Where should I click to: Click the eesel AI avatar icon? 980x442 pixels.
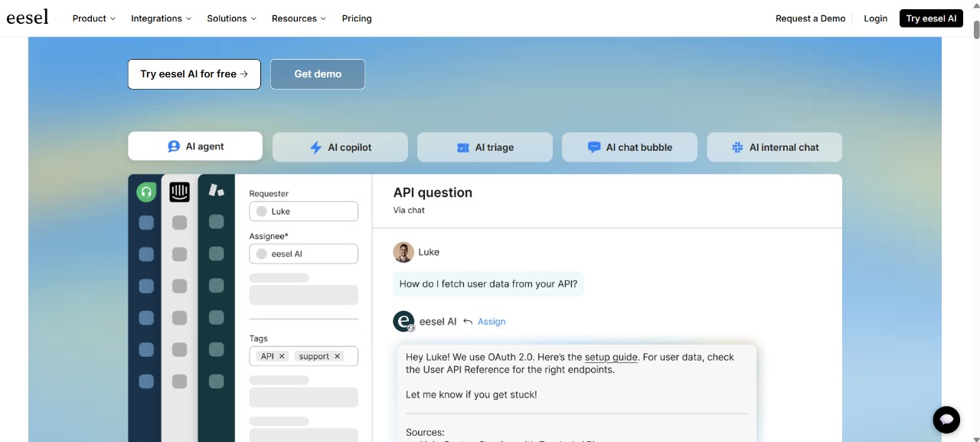(403, 322)
